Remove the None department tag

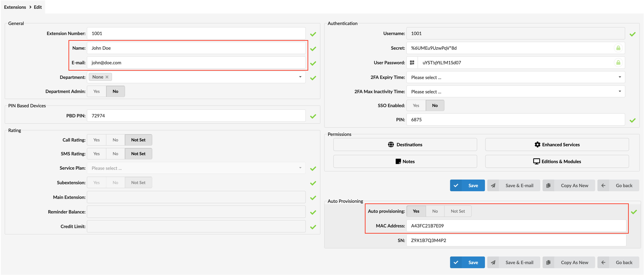[107, 77]
